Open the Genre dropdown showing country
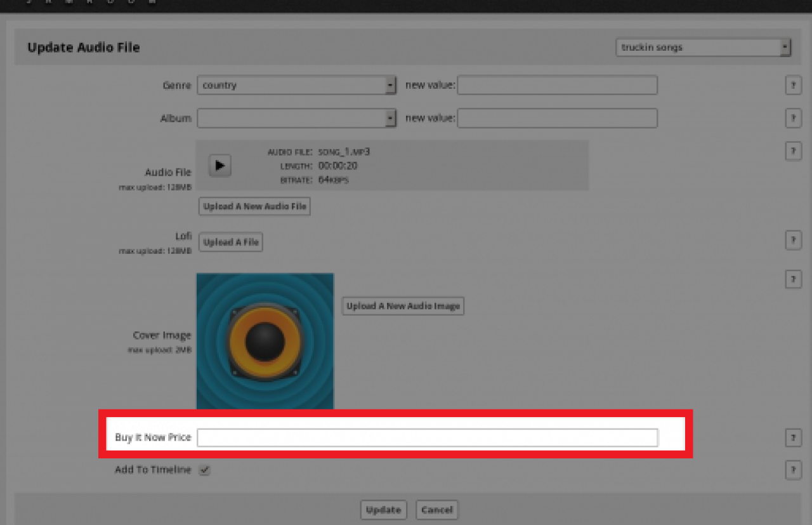 [296, 86]
